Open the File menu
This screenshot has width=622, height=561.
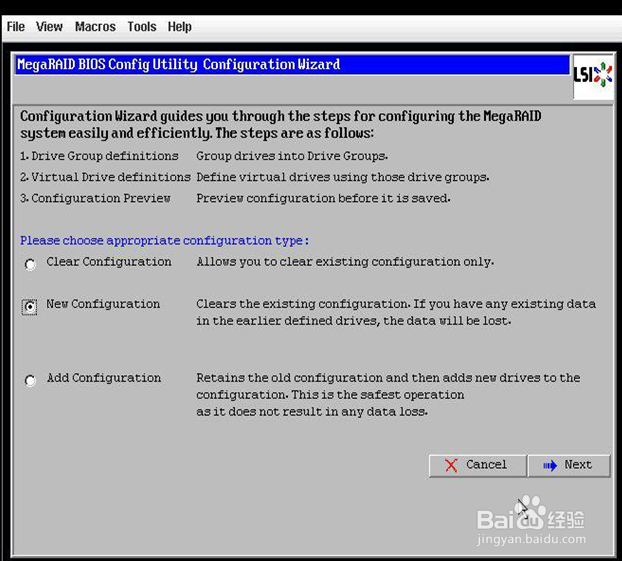pyautogui.click(x=16, y=27)
